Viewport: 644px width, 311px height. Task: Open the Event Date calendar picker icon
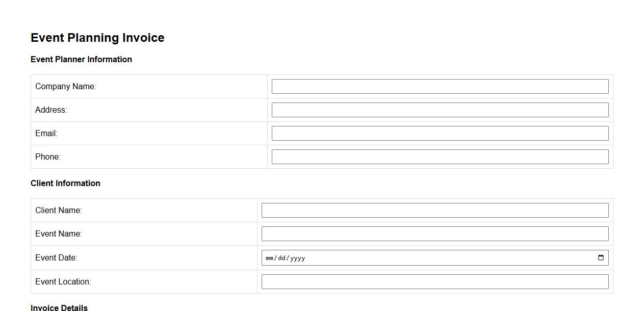point(601,258)
